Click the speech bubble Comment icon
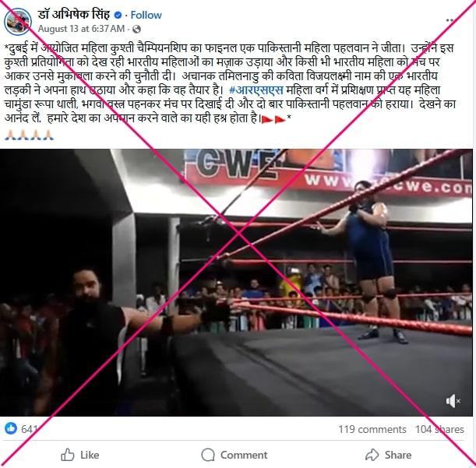This screenshot has width=476, height=468. 208,455
